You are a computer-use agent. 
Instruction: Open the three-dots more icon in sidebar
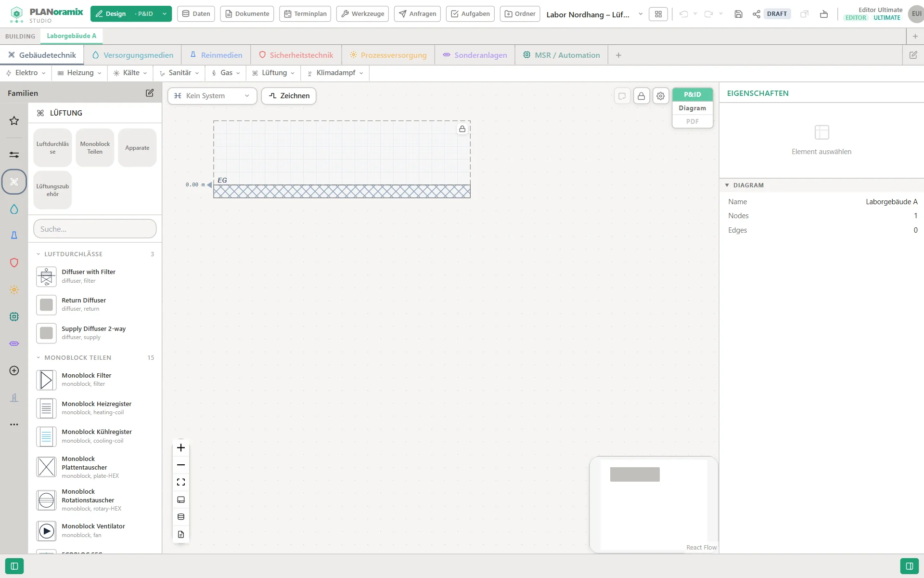click(x=14, y=424)
